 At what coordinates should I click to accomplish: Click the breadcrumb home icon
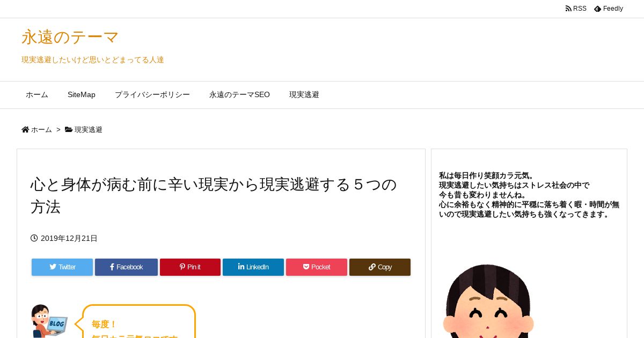point(25,129)
